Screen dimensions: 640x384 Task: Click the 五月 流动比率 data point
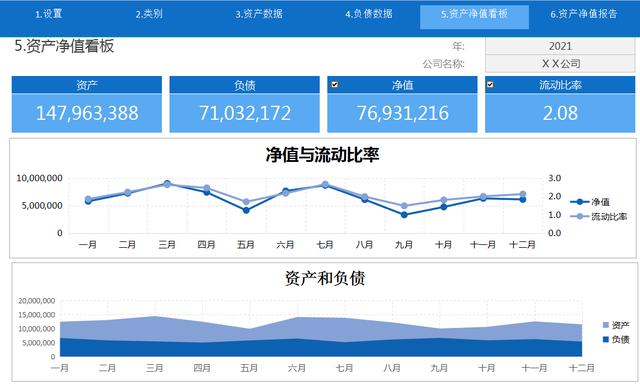pyautogui.click(x=246, y=202)
